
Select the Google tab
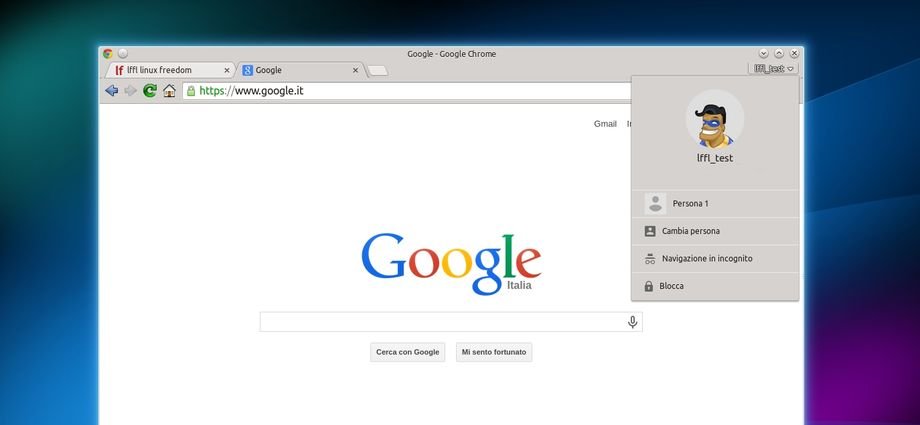pos(295,71)
